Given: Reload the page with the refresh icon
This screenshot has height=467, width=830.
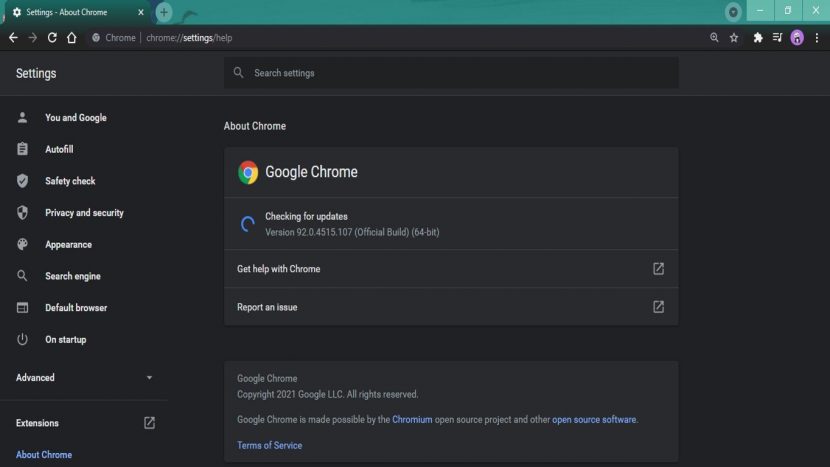Looking at the screenshot, I should (52, 38).
